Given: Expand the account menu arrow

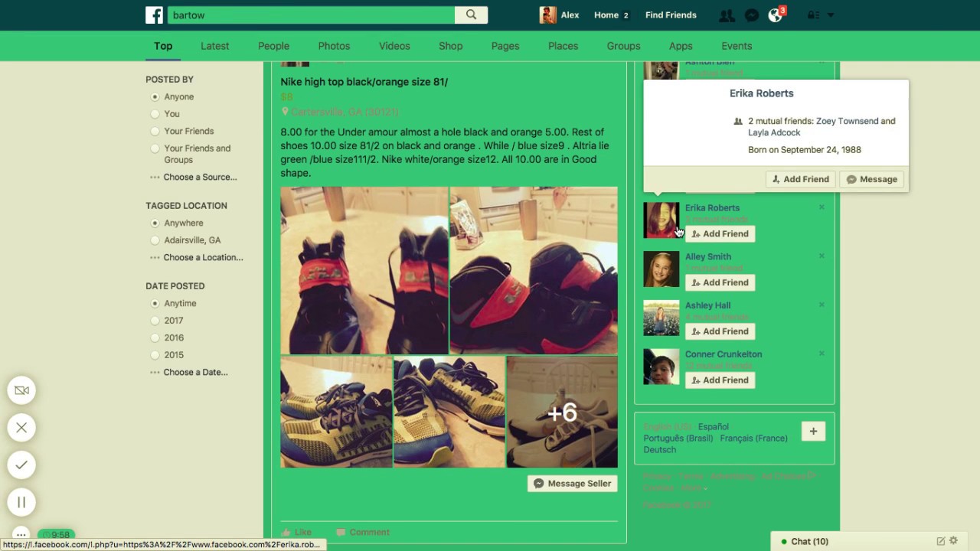Looking at the screenshot, I should click(831, 15).
